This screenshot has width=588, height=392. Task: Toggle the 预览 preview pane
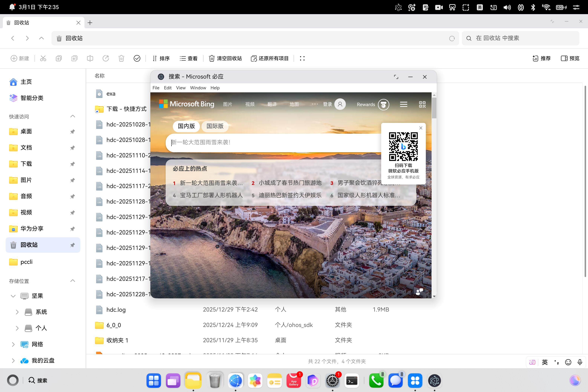point(570,58)
